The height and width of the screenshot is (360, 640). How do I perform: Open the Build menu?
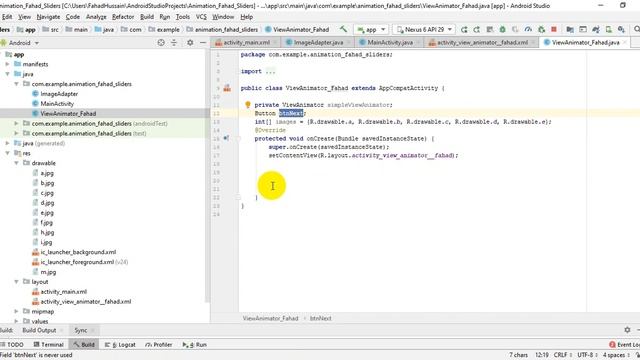tap(147, 17)
